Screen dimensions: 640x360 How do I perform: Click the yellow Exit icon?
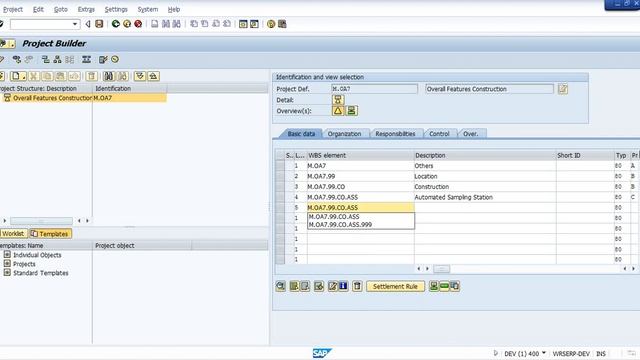click(x=127, y=24)
